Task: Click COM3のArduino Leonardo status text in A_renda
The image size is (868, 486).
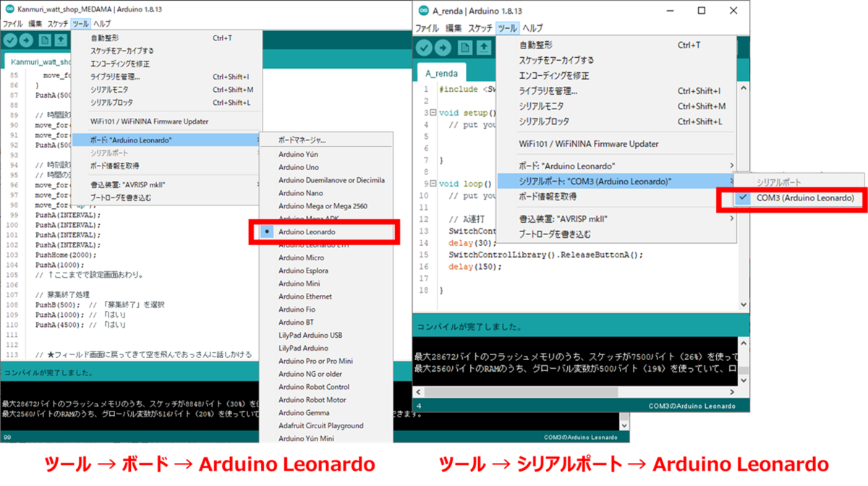Action: 691,406
